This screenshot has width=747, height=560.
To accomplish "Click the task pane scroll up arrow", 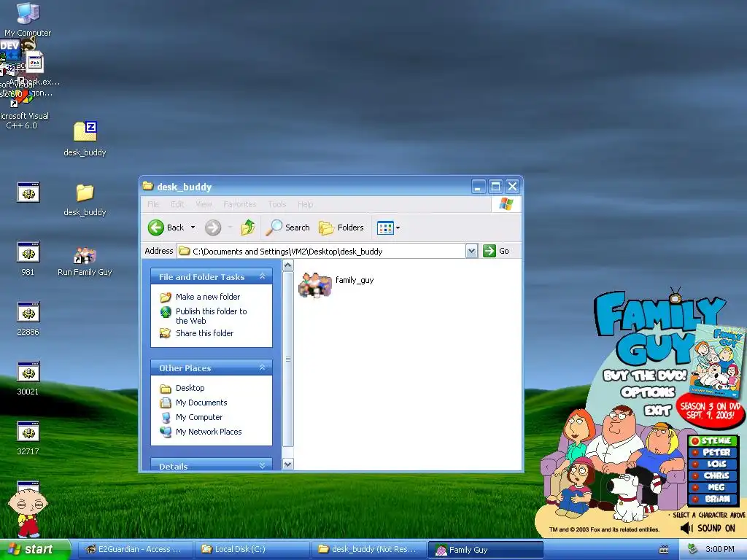I will pyautogui.click(x=287, y=265).
